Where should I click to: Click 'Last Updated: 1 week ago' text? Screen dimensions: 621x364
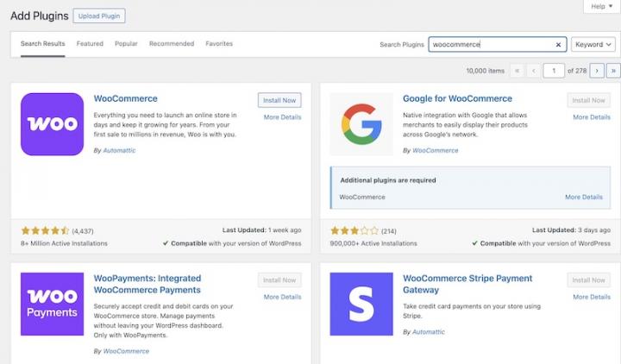(262, 230)
